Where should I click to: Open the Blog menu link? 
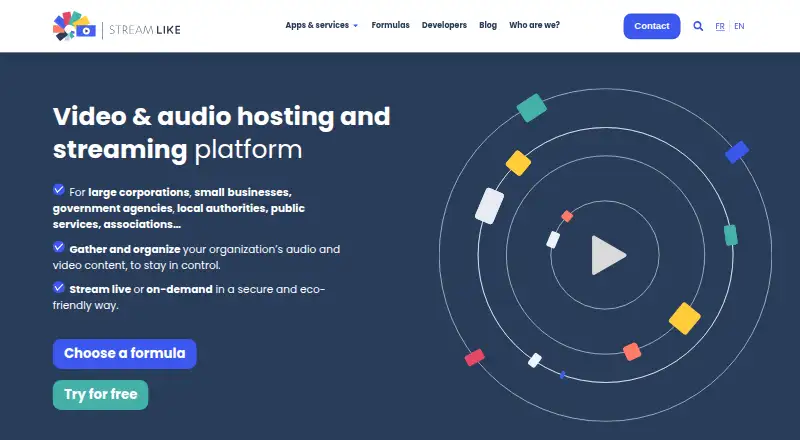488,25
